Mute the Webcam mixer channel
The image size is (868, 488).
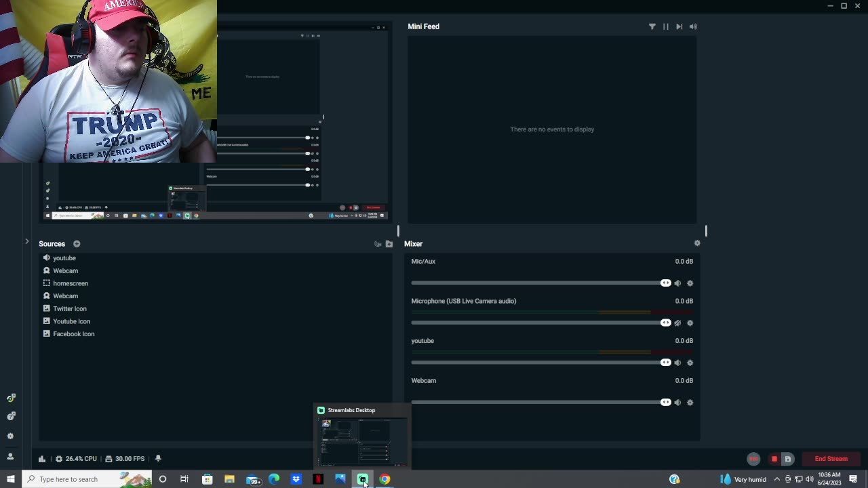click(677, 403)
